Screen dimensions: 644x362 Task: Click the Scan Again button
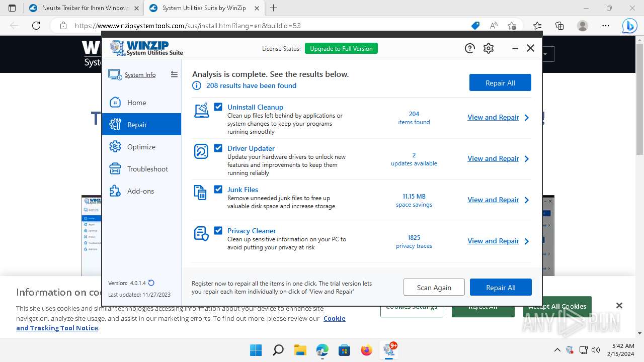[x=434, y=288]
